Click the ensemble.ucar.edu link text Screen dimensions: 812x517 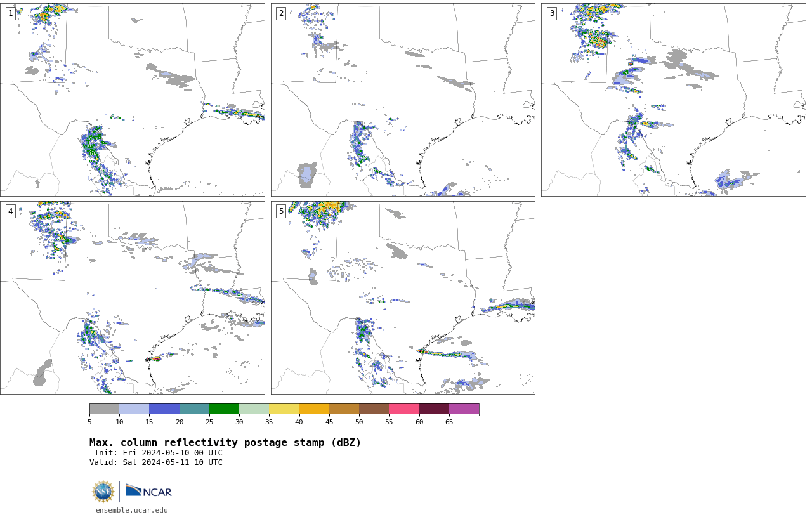(132, 510)
